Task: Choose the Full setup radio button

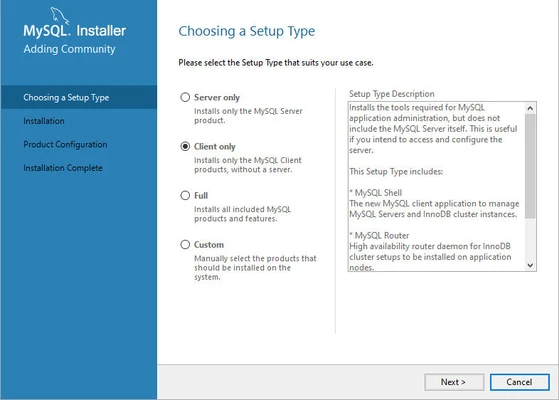Action: tap(185, 195)
